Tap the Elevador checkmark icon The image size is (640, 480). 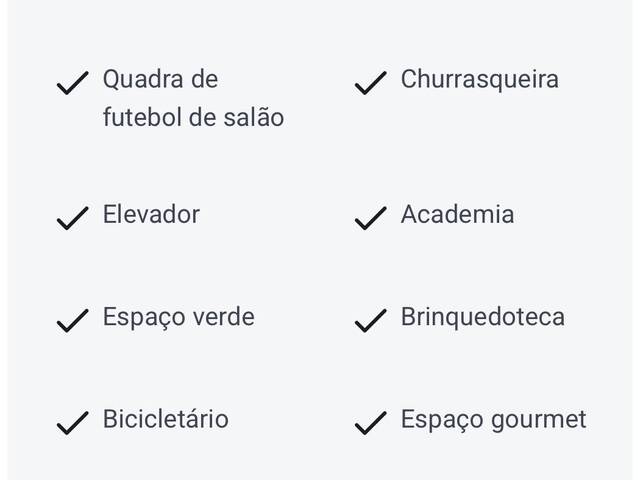click(72, 218)
